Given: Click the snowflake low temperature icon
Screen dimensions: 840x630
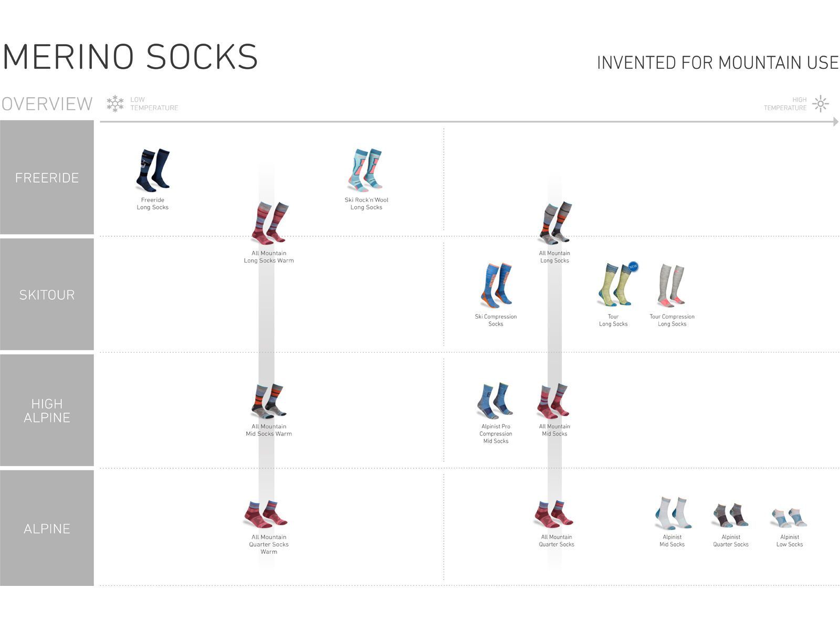Looking at the screenshot, I should [x=115, y=103].
